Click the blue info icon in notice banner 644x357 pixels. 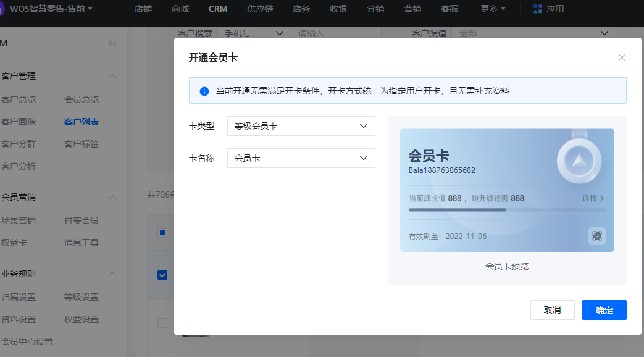(204, 91)
